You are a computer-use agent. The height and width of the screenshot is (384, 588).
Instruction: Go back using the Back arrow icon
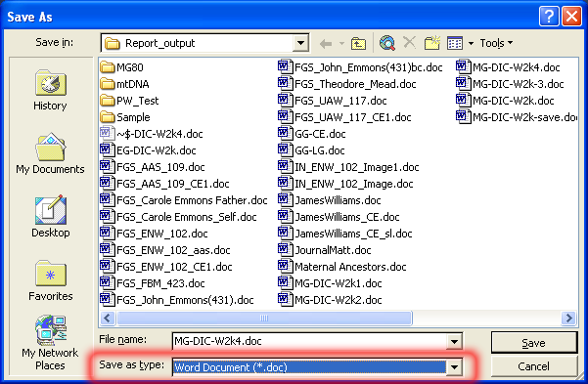[326, 43]
